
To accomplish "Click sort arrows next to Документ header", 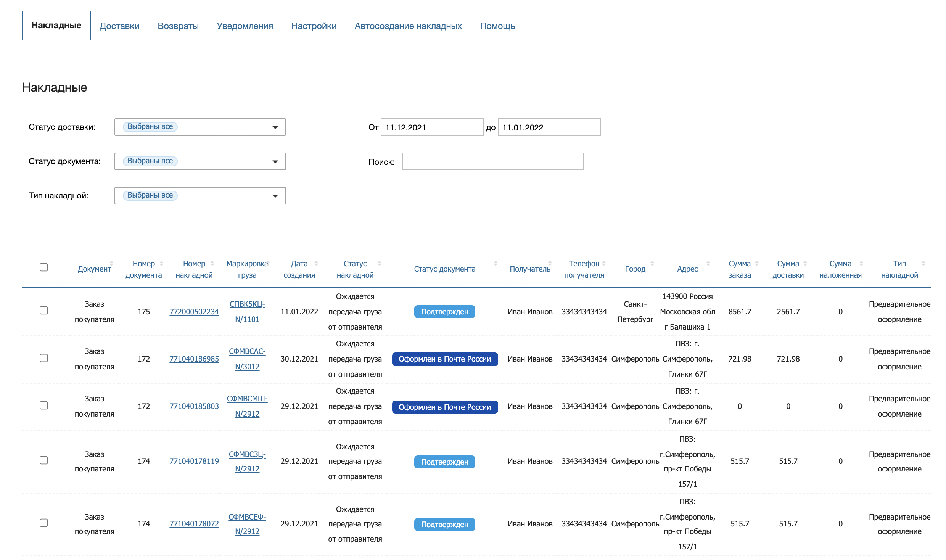I will pos(111,263).
